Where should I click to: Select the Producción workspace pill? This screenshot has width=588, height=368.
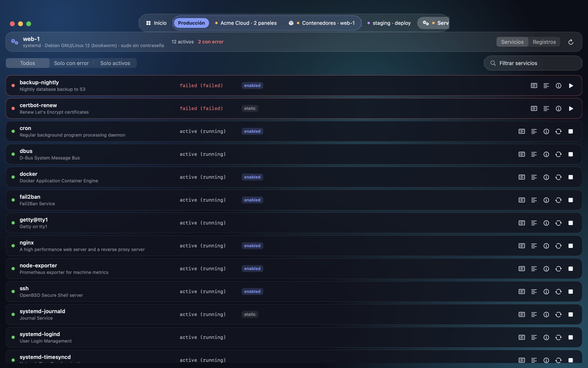tap(191, 23)
